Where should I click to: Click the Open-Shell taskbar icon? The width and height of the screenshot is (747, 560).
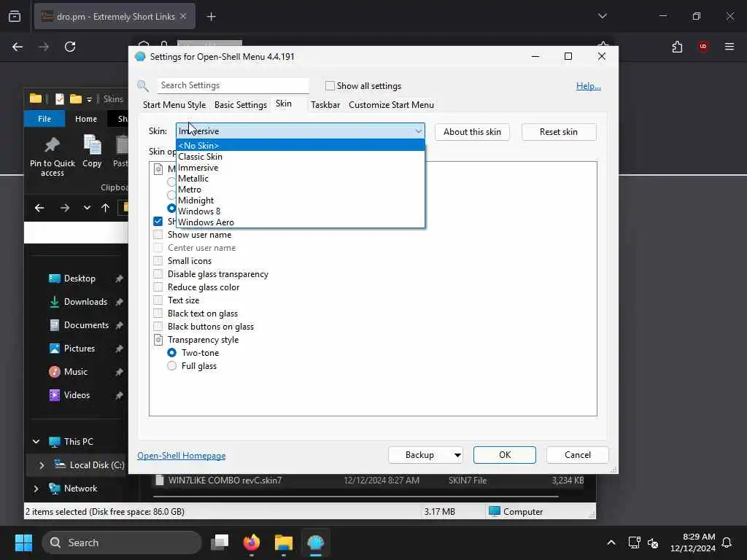pyautogui.click(x=315, y=542)
